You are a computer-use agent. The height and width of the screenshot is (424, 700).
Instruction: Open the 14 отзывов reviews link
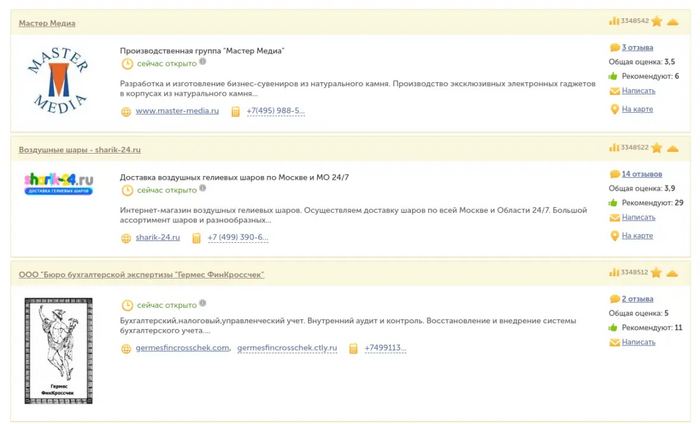(641, 174)
